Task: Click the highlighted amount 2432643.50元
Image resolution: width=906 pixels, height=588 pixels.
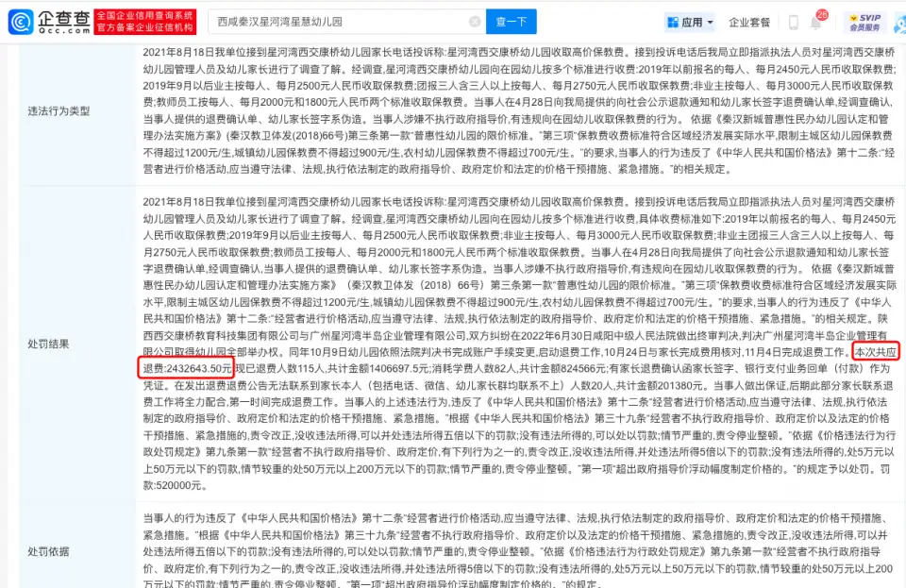Action: [185, 367]
